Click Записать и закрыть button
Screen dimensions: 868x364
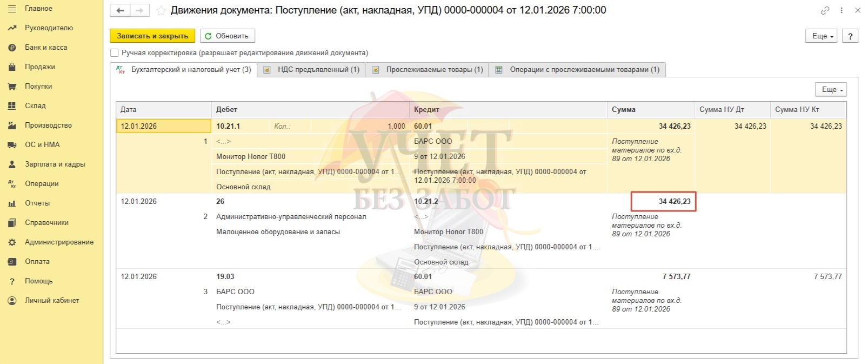(152, 36)
